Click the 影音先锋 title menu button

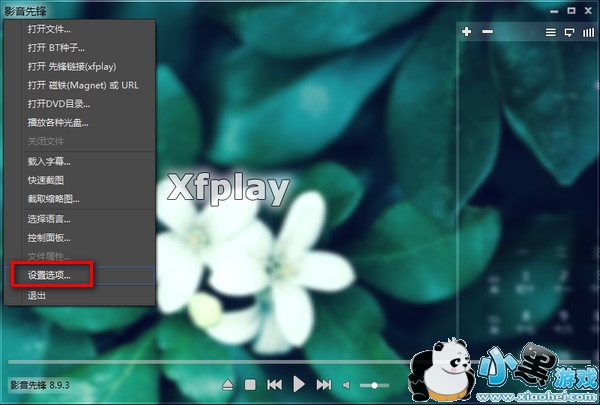[26, 11]
